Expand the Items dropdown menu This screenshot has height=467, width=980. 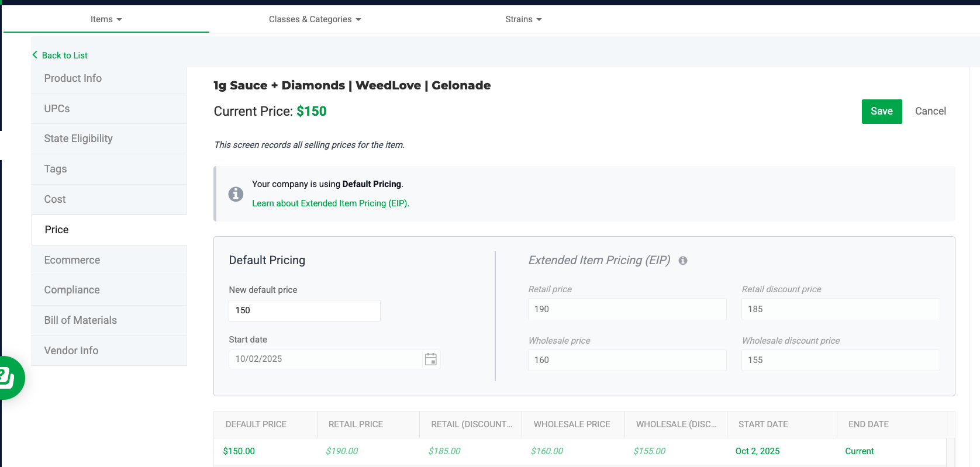click(x=106, y=19)
